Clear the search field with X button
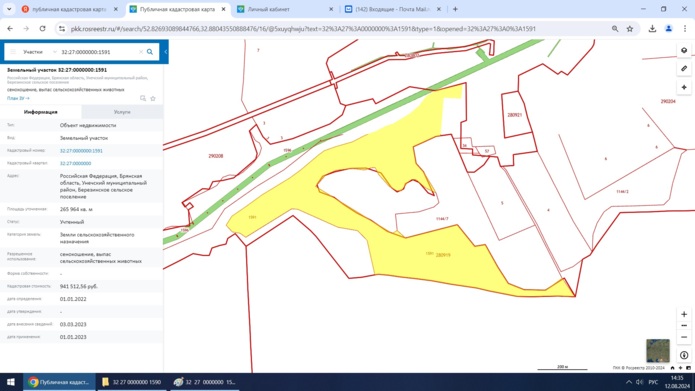Image resolution: width=695 pixels, height=391 pixels. 141,52
